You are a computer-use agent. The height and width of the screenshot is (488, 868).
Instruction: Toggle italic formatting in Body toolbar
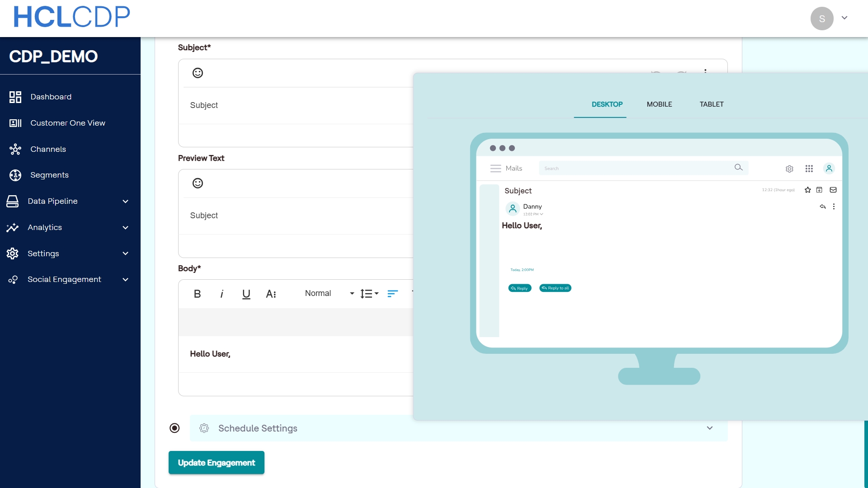(x=222, y=294)
